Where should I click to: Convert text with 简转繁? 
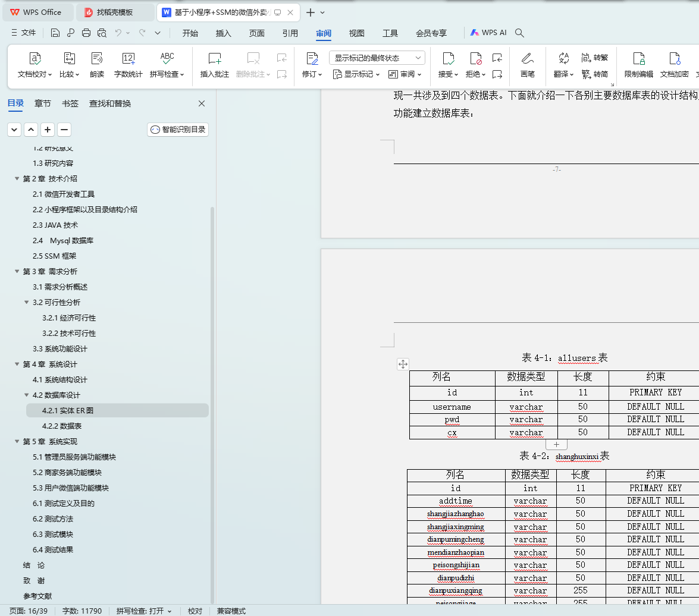coord(595,58)
